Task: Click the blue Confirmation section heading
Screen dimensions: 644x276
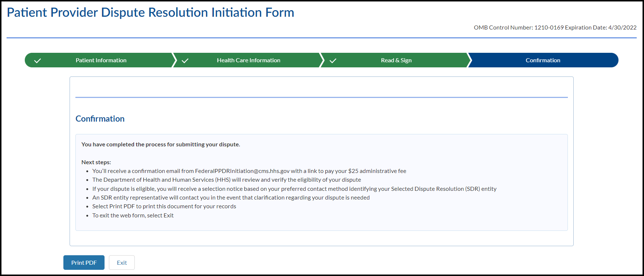Action: pos(100,119)
